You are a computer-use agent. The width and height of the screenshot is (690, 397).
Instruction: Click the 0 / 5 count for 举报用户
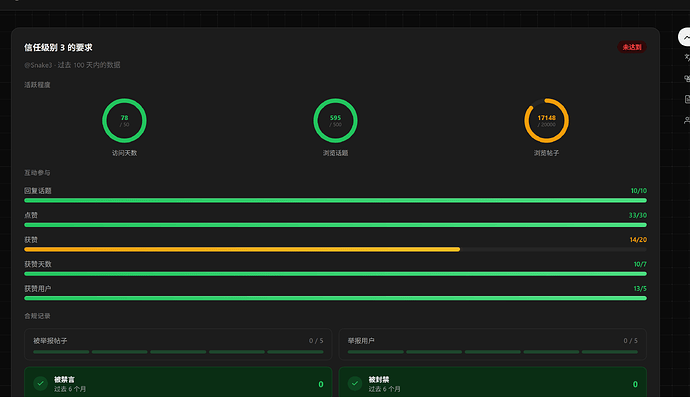tap(630, 341)
